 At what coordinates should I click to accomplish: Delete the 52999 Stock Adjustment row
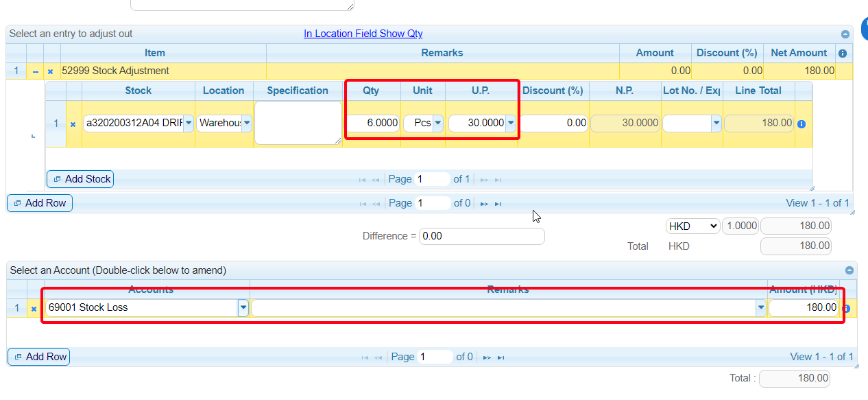point(50,71)
